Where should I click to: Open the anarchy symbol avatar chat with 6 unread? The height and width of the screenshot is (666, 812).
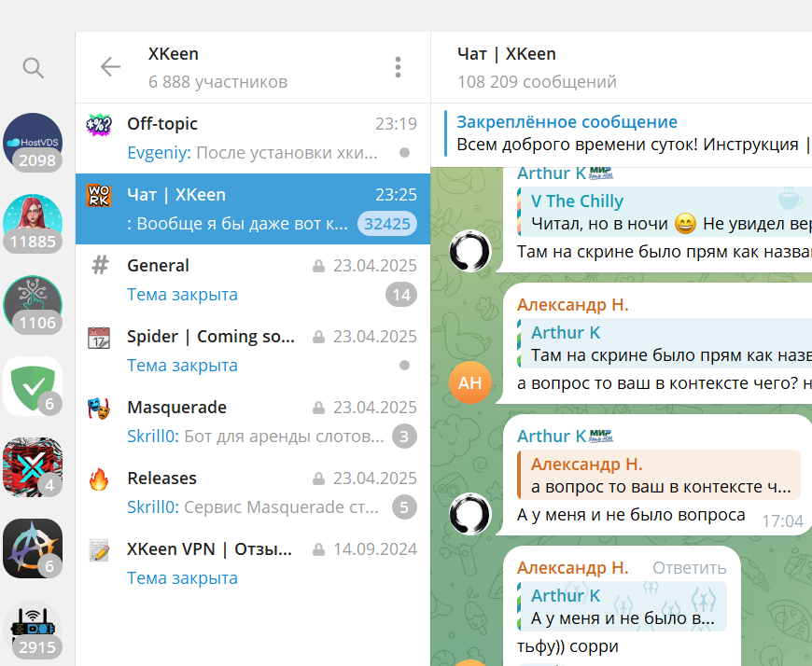tap(33, 548)
